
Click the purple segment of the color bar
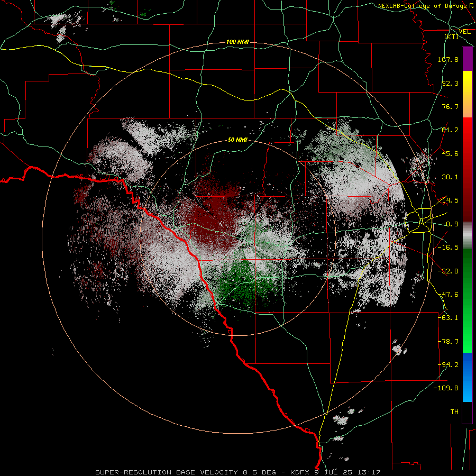[x=467, y=59]
